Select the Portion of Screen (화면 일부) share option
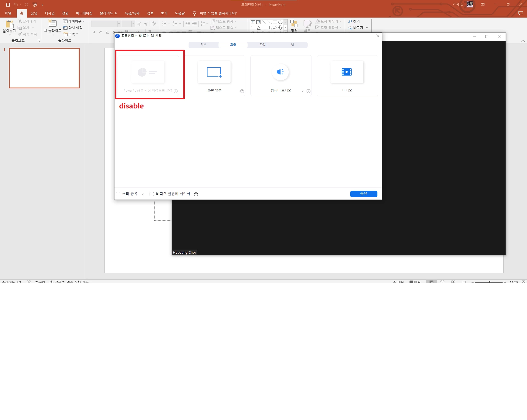The image size is (527, 420). click(x=214, y=72)
